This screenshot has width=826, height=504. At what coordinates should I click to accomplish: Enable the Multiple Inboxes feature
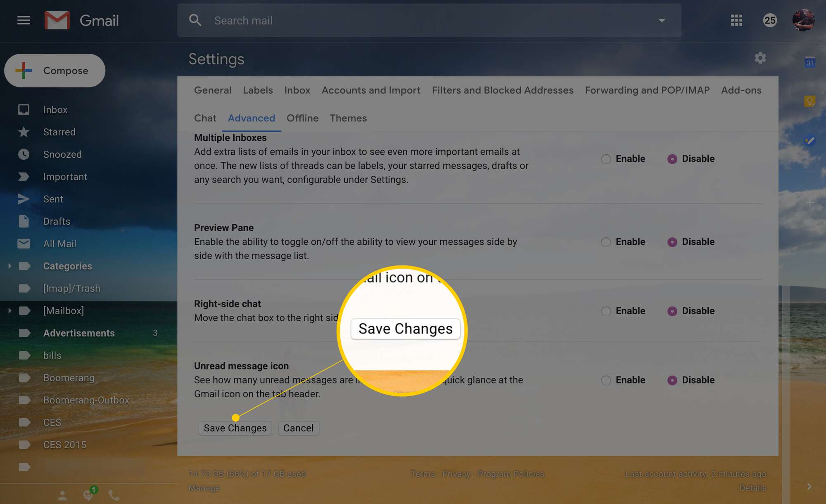[x=605, y=159]
